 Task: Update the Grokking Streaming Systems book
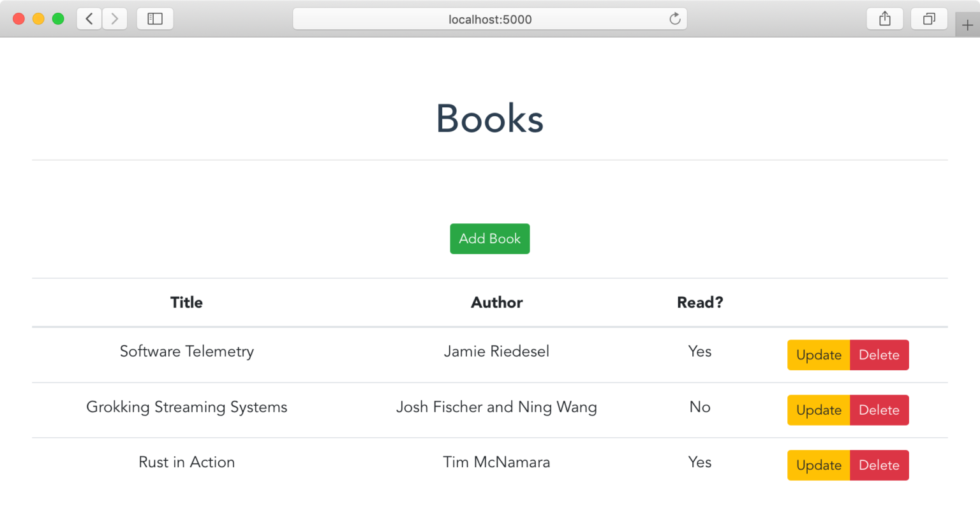[x=819, y=410]
